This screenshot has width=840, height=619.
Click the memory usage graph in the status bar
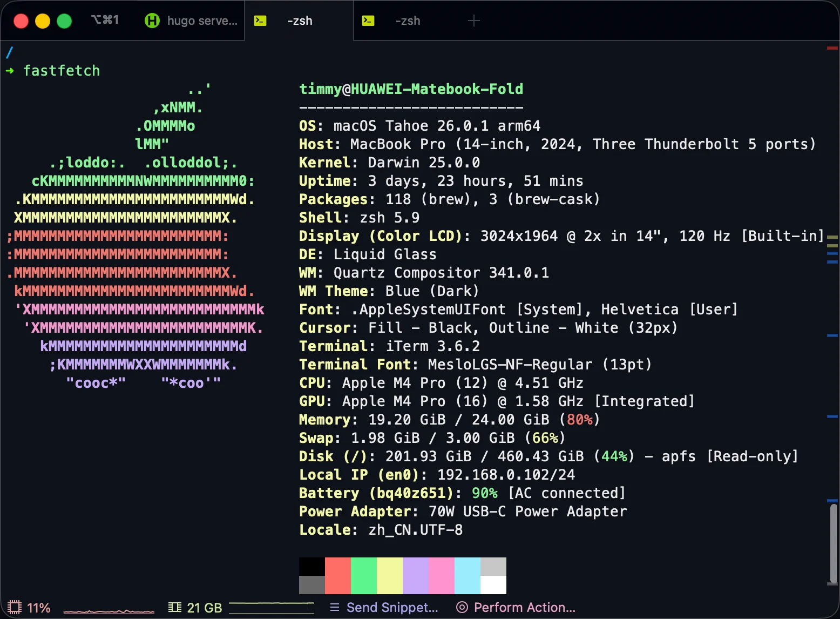[x=272, y=608]
